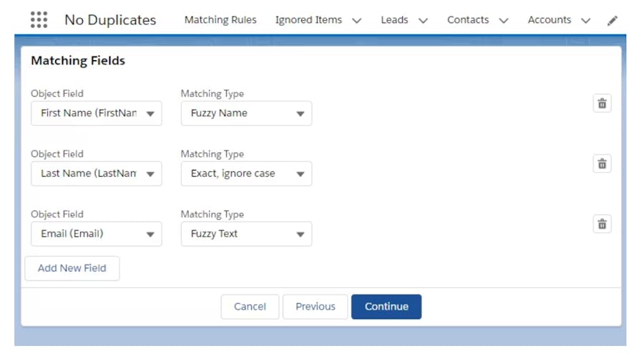Open the Email object field dropdown
644x356 pixels.
pos(97,234)
